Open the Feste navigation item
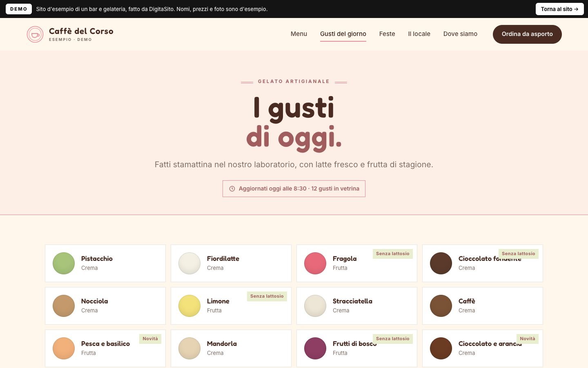The height and width of the screenshot is (368, 588). (387, 34)
